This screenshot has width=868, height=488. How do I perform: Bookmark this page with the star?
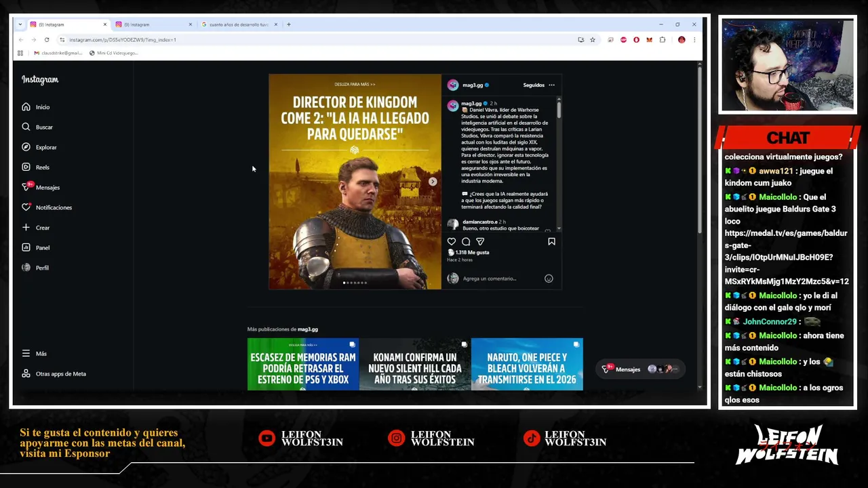coord(593,40)
